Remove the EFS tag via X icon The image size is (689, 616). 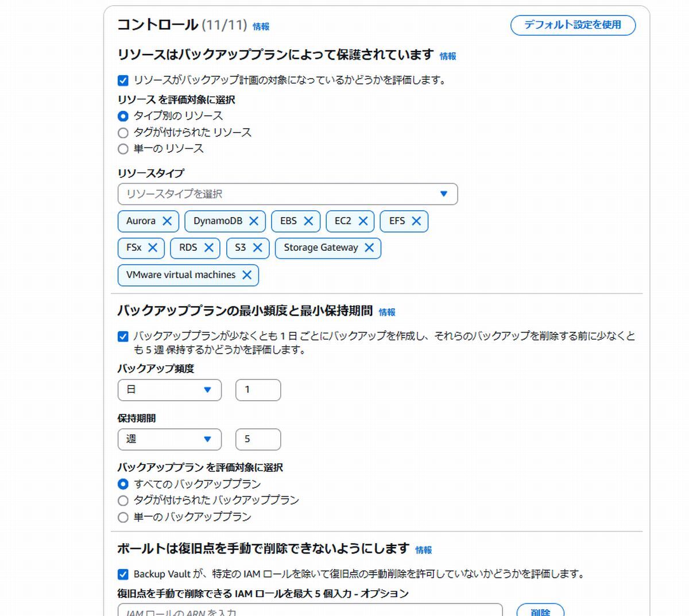click(416, 221)
